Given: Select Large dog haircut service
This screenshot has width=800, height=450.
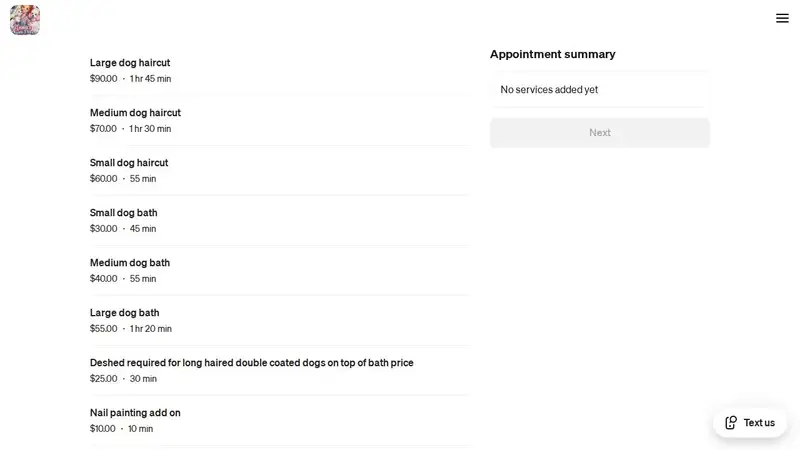Looking at the screenshot, I should pyautogui.click(x=280, y=70).
